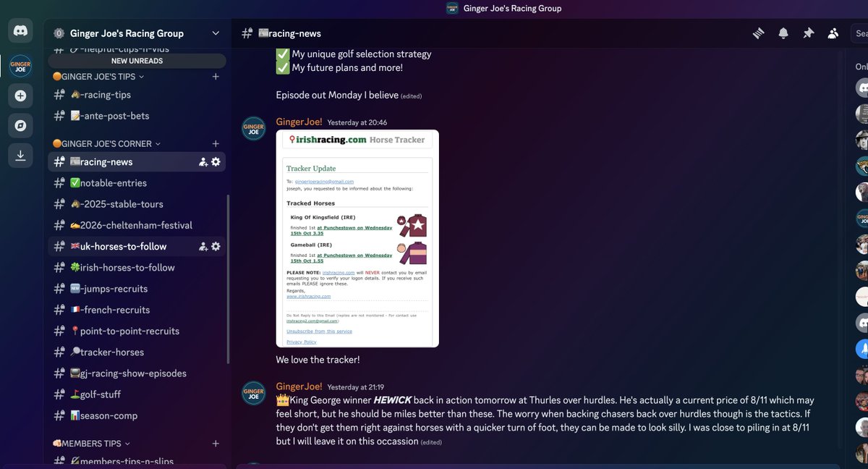Viewport: 868px width, 469px height.
Task: Add a server with plus icon
Action: 20,96
